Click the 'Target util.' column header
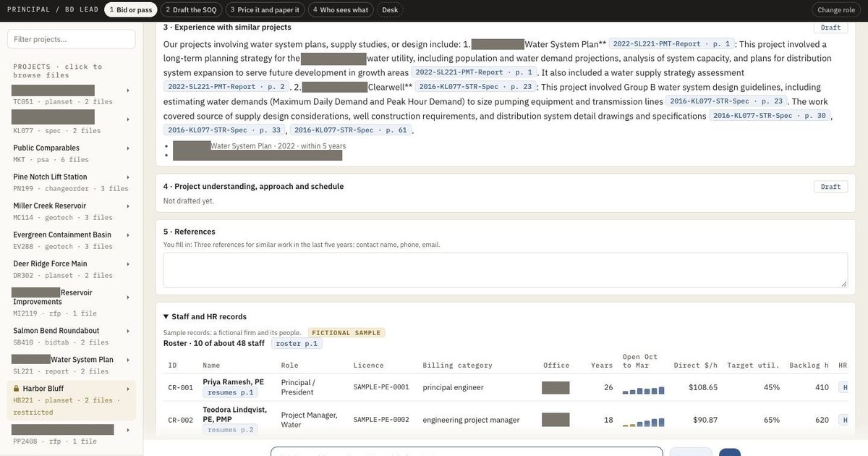This screenshot has width=868, height=456. [x=753, y=366]
